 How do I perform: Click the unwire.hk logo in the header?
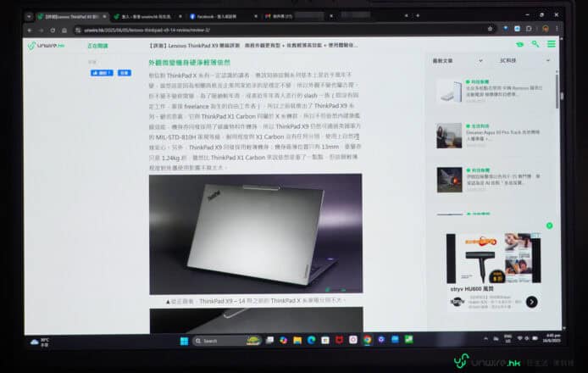click(x=46, y=46)
